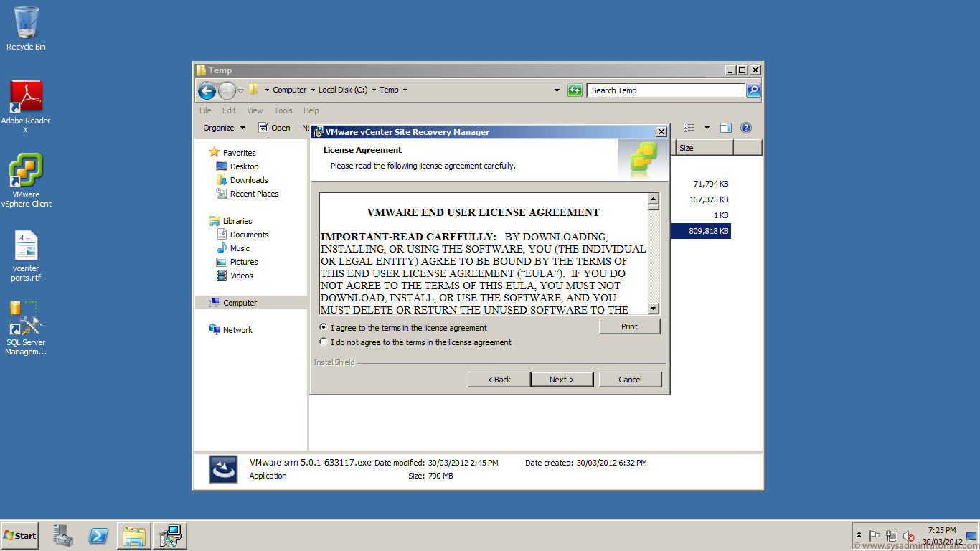The image size is (980, 551).
Task: Click the Explorer Back arrow button
Action: [207, 90]
